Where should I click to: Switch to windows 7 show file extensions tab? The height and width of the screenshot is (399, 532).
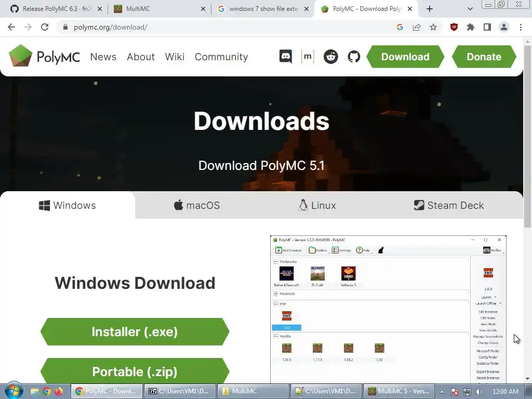[262, 9]
